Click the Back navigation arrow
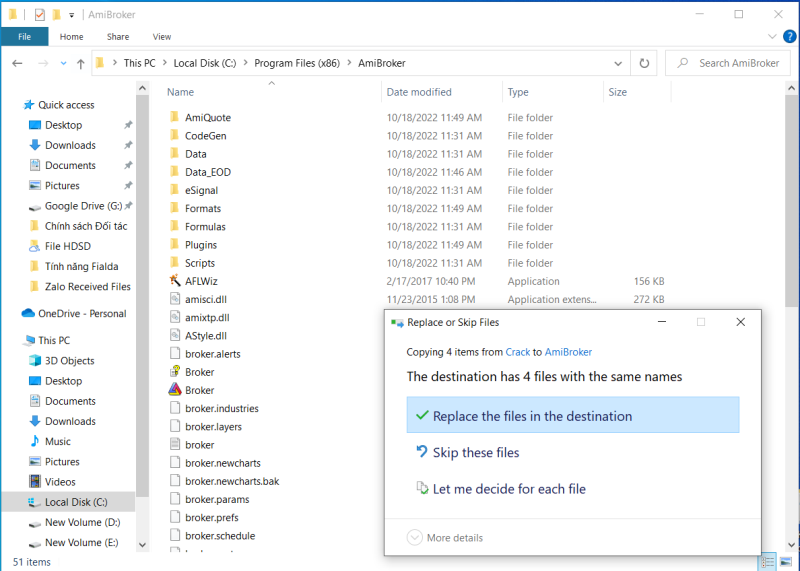Image resolution: width=800 pixels, height=571 pixels. point(17,63)
